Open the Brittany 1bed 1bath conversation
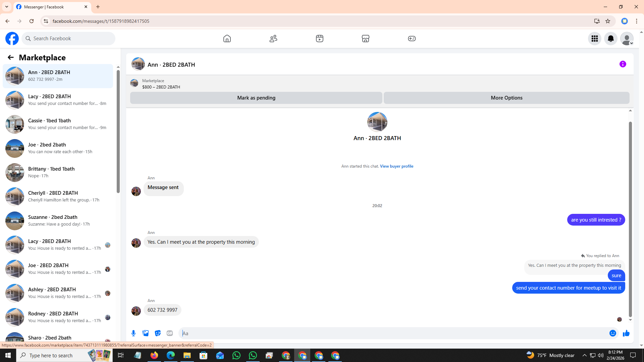 tap(58, 172)
